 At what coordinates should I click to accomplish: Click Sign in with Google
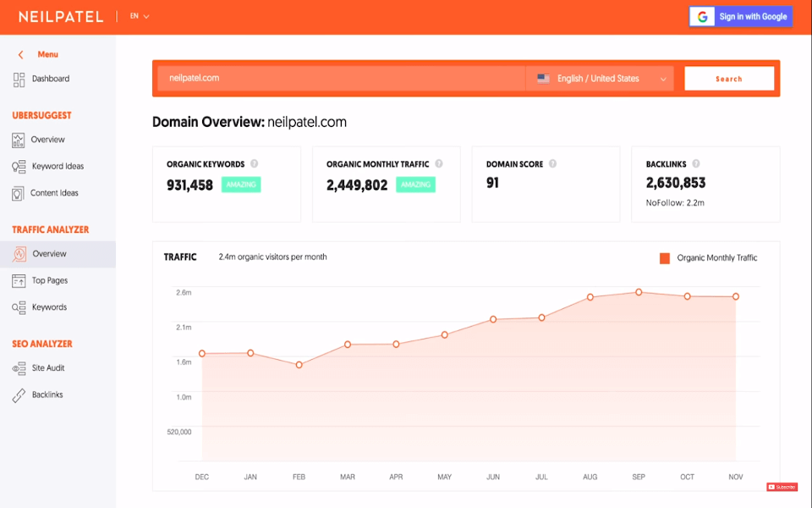(x=741, y=17)
